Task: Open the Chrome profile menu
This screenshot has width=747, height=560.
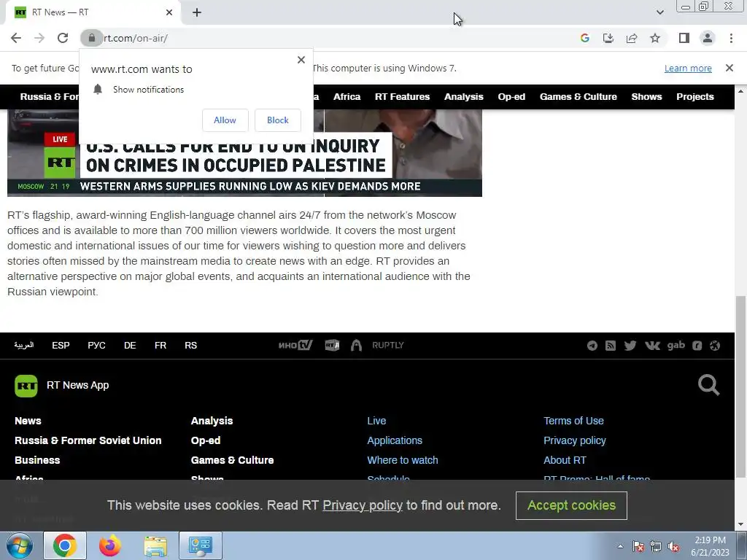Action: 708,38
